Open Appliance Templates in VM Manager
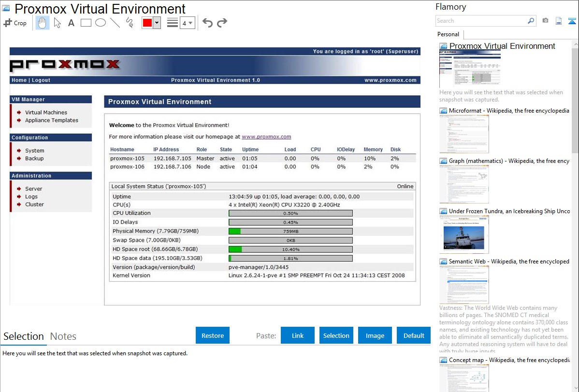 pos(52,120)
